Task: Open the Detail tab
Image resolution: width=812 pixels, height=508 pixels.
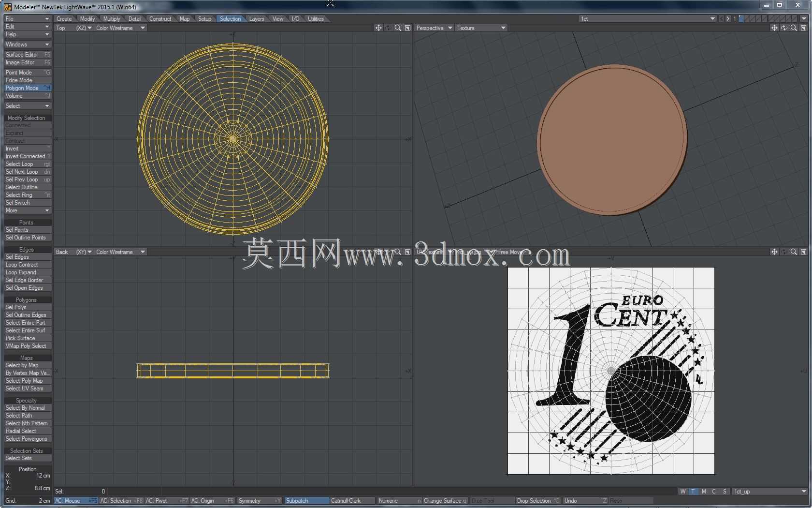Action: pyautogui.click(x=135, y=19)
